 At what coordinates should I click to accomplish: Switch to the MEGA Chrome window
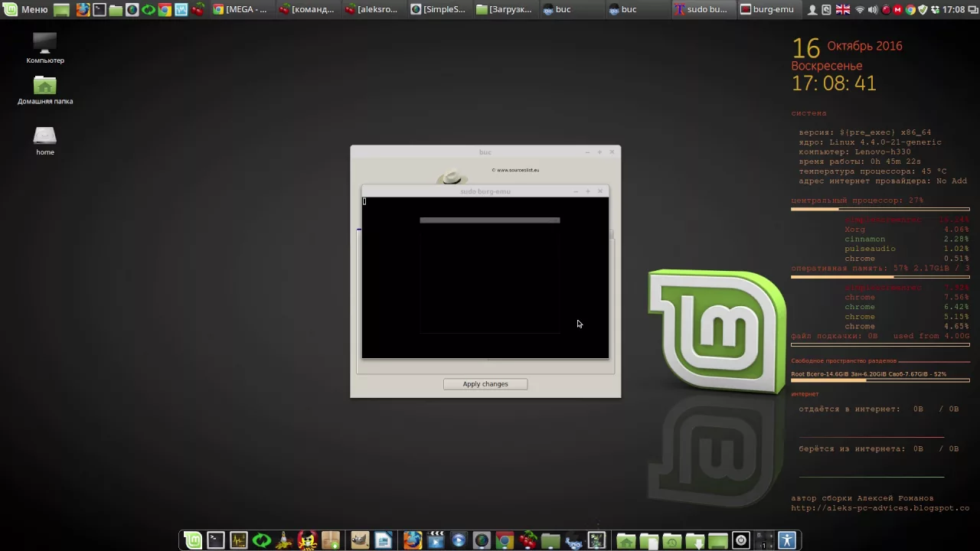pyautogui.click(x=240, y=10)
